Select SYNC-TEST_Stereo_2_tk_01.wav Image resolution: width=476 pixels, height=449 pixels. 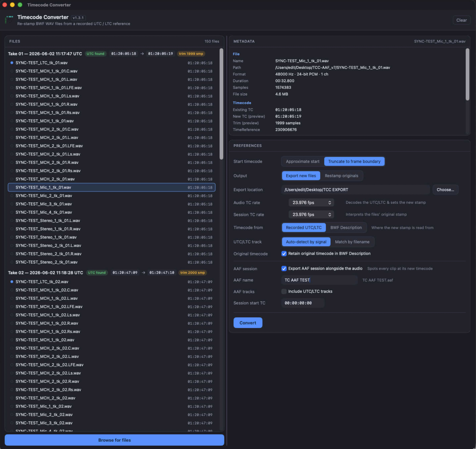click(x=112, y=262)
